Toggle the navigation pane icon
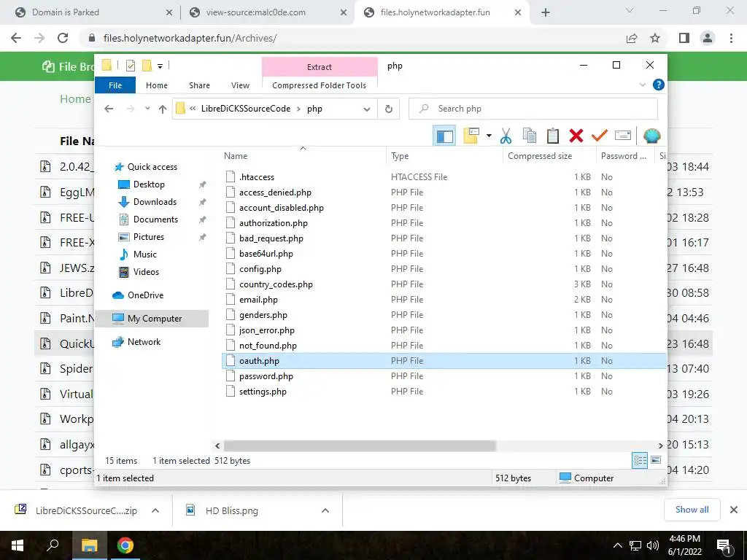 point(444,136)
